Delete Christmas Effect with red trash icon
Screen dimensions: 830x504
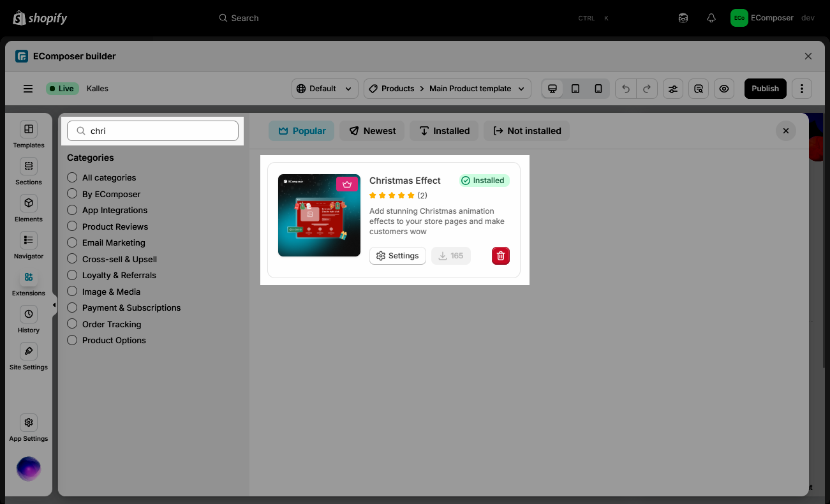click(501, 256)
